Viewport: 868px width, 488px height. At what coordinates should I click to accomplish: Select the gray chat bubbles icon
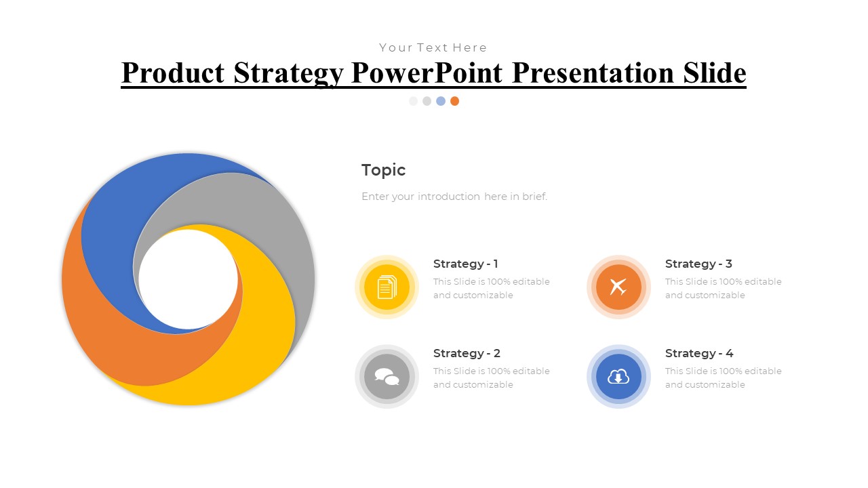387,376
